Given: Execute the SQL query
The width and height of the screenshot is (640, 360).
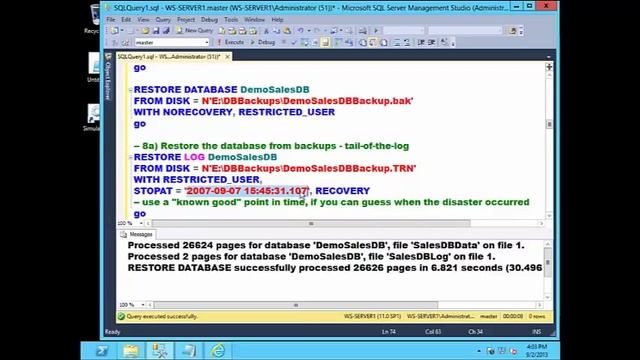Looking at the screenshot, I should coord(231,42).
